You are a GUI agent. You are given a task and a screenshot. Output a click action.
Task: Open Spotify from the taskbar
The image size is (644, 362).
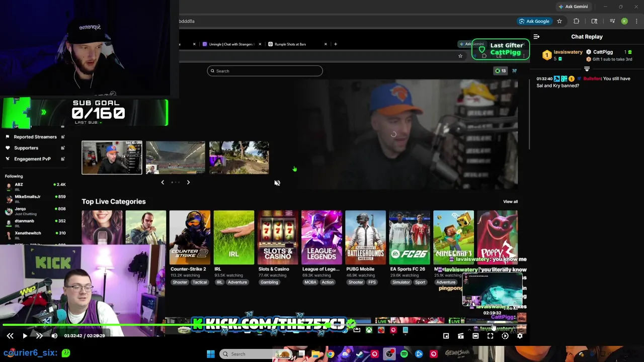tap(404, 354)
